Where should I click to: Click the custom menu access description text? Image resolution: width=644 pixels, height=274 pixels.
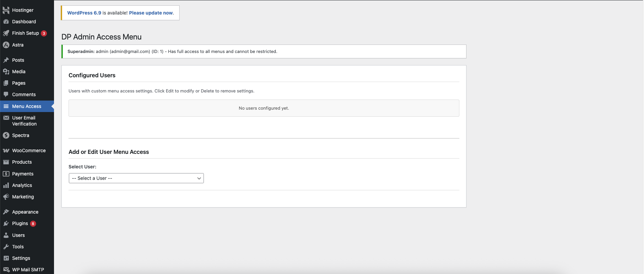coord(161,91)
